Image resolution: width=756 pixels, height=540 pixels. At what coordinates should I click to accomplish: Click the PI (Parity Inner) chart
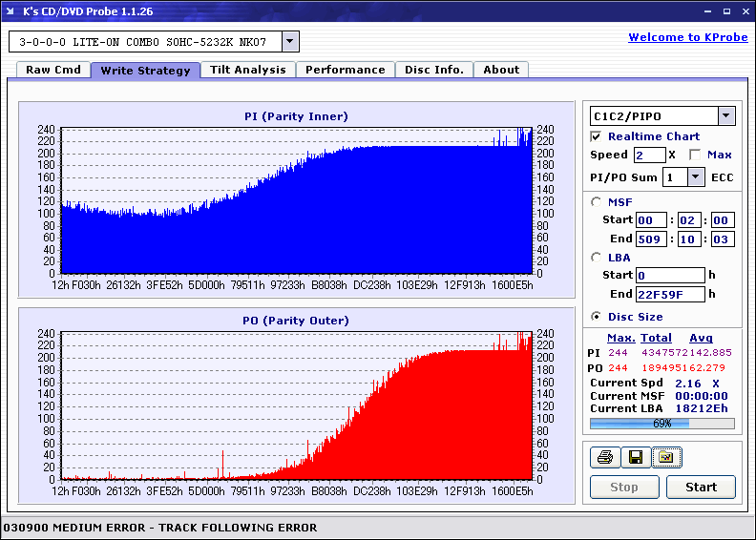[x=297, y=200]
